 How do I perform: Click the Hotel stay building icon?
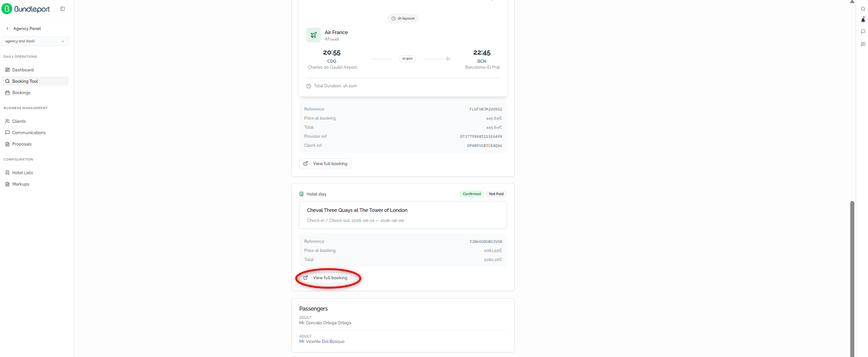(301, 194)
